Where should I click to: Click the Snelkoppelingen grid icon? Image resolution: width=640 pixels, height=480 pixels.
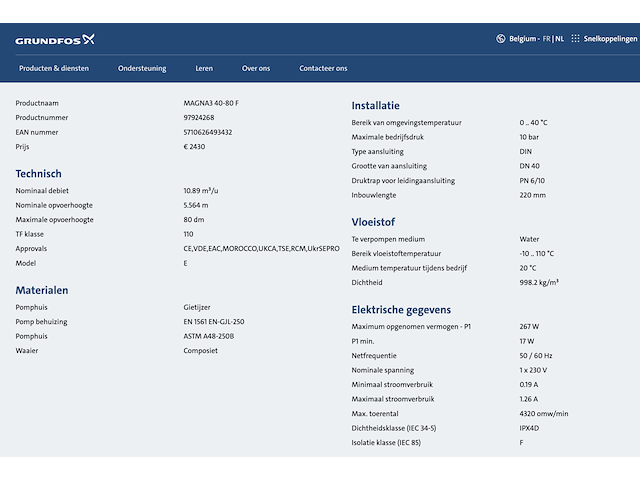[x=575, y=39]
